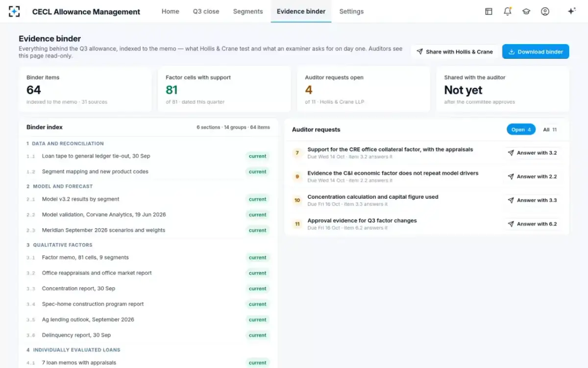The image size is (588, 368).
Task: Open request 'Approval evidence for Q3 factor changes'
Action: [362, 221]
